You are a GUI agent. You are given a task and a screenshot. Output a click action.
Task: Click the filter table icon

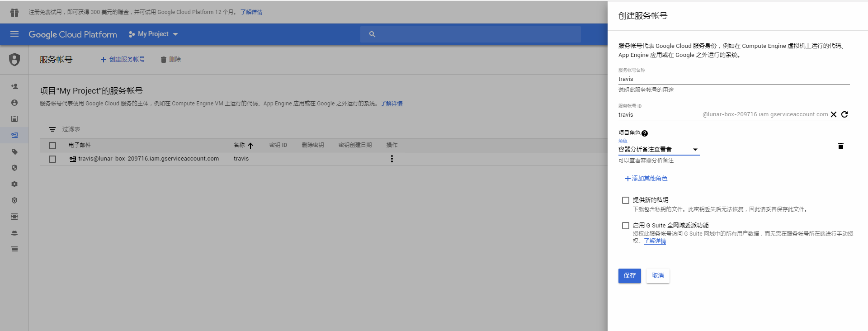tap(52, 129)
